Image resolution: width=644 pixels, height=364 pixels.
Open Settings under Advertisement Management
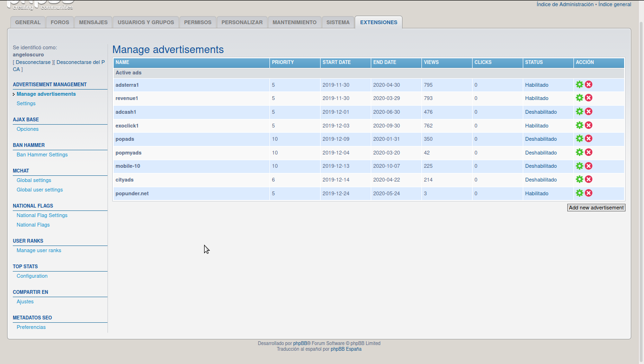tap(26, 103)
